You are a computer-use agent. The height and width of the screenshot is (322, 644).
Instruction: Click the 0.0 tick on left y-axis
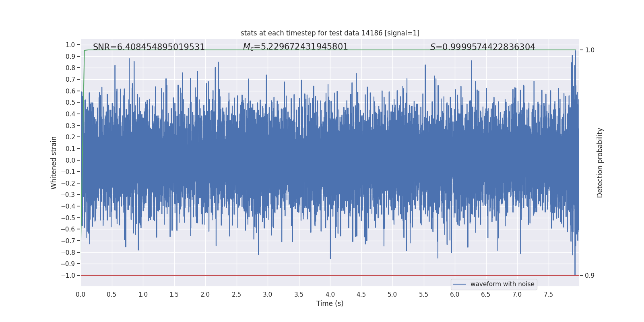pos(70,160)
